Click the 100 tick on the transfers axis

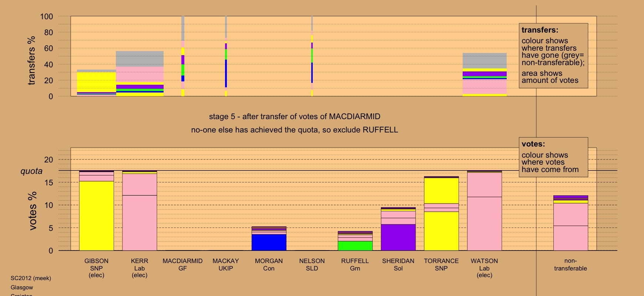click(x=47, y=17)
